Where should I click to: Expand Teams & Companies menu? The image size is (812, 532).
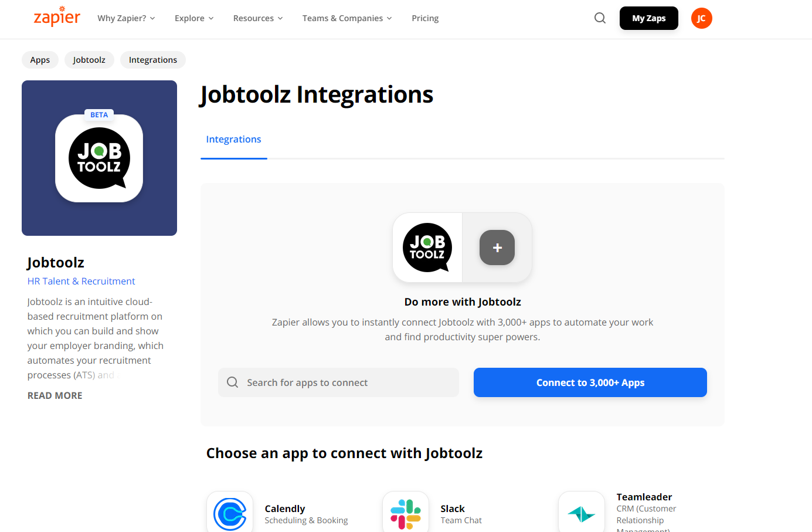347,18
